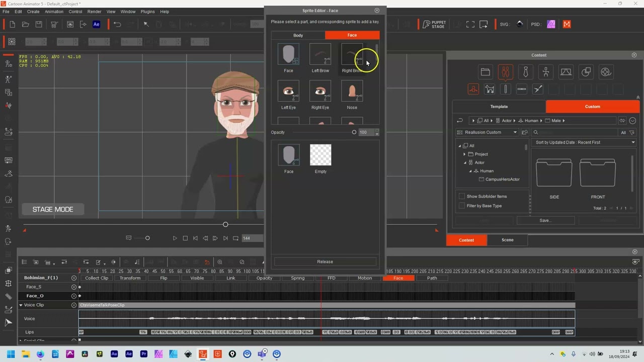Click the small slider knob left of the play button

click(147, 238)
